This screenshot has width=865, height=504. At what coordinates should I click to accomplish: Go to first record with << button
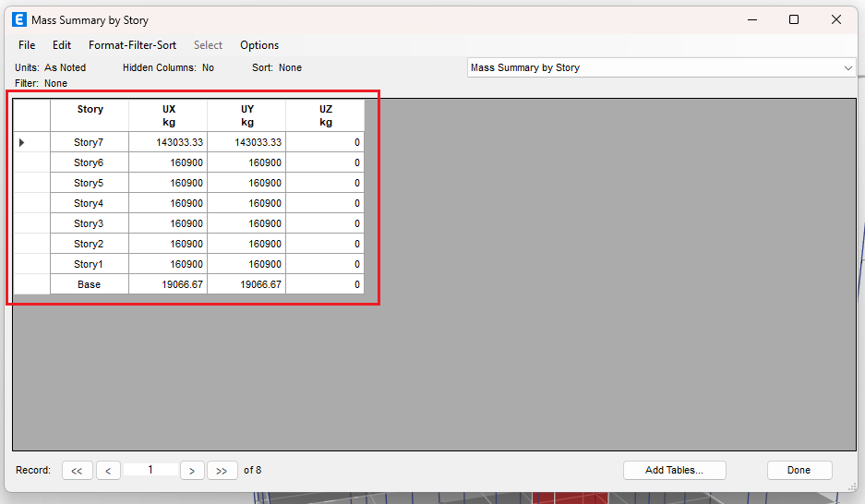77,471
